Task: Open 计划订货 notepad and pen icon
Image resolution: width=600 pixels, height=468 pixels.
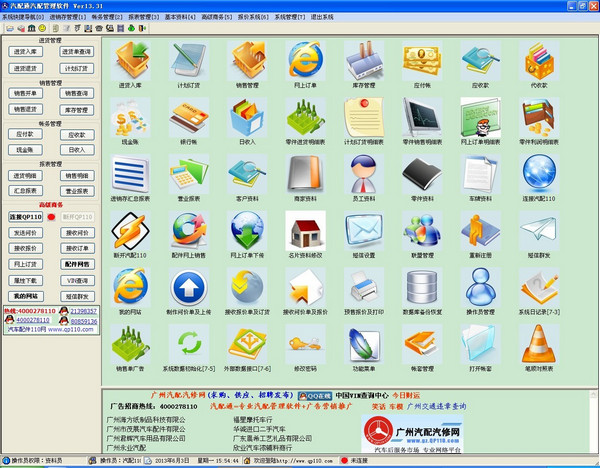Action: pyautogui.click(x=189, y=61)
